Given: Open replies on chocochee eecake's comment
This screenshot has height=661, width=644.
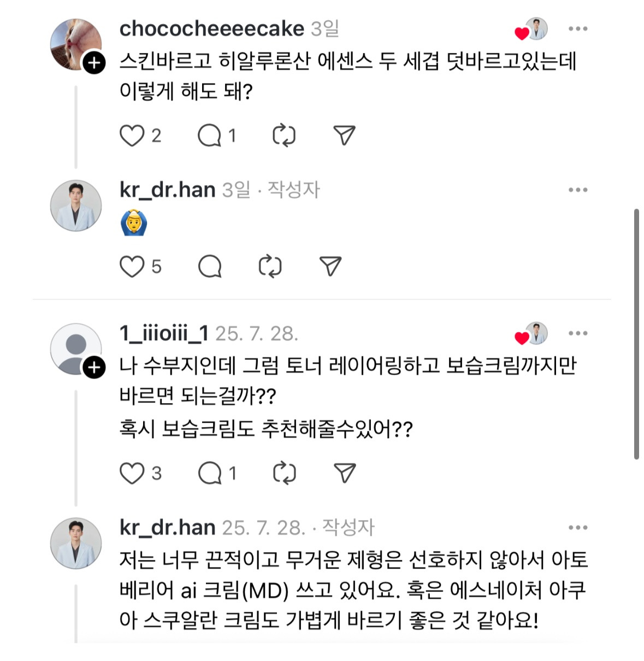Looking at the screenshot, I should [x=209, y=135].
